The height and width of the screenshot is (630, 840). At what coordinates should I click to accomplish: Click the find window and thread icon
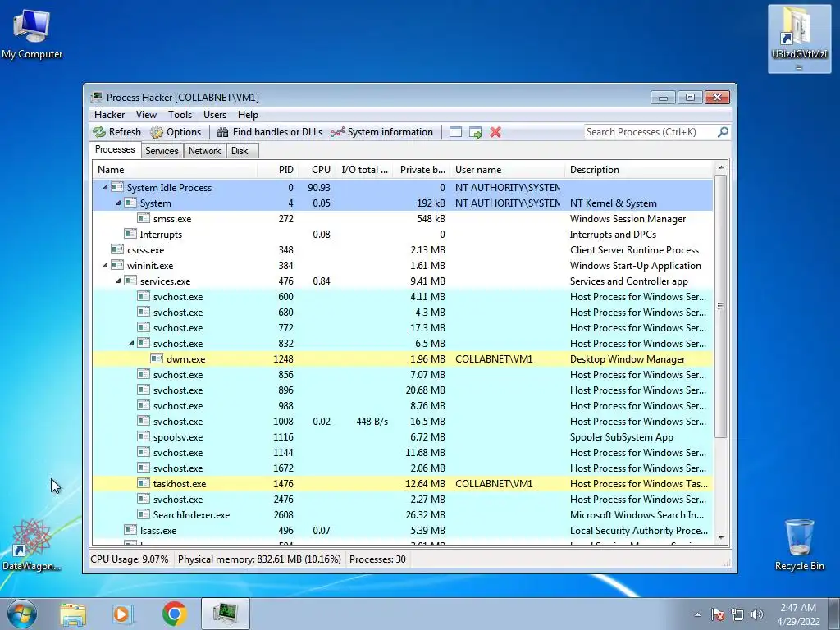tap(475, 132)
